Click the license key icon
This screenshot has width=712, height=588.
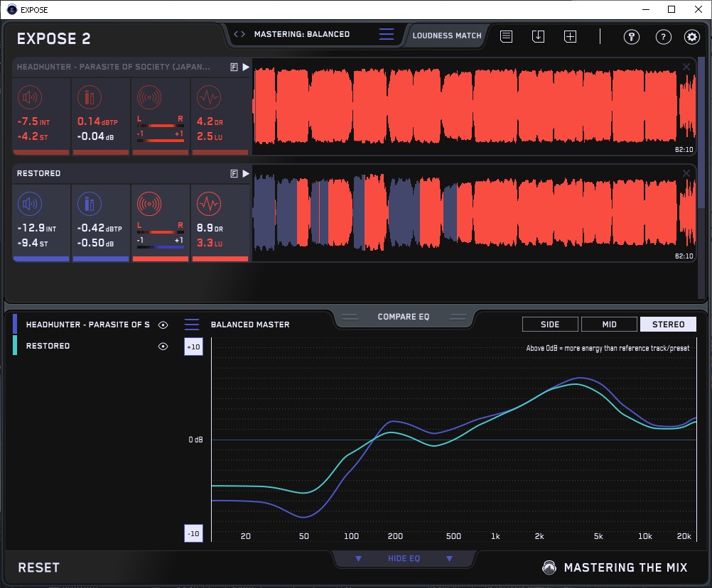coord(632,37)
